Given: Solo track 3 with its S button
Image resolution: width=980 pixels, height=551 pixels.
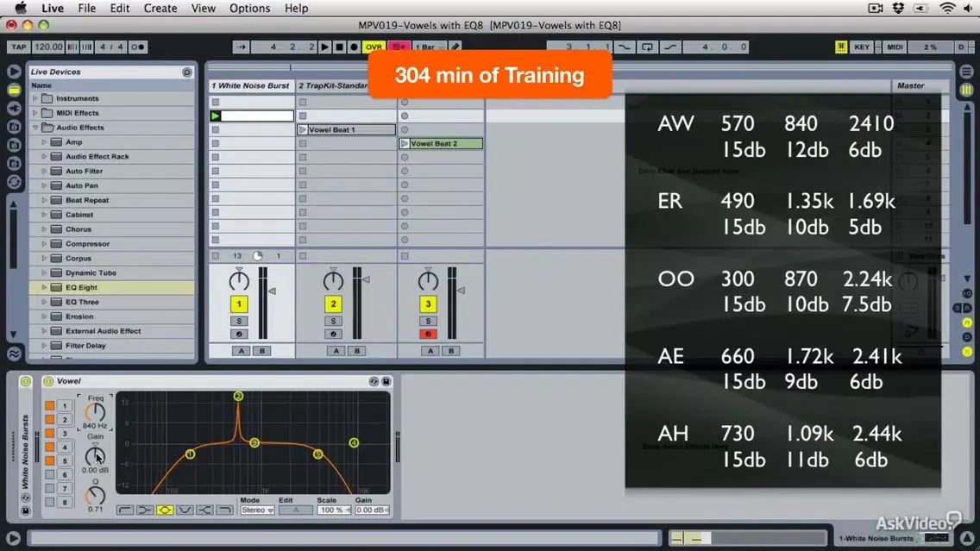Looking at the screenshot, I should pyautogui.click(x=428, y=321).
